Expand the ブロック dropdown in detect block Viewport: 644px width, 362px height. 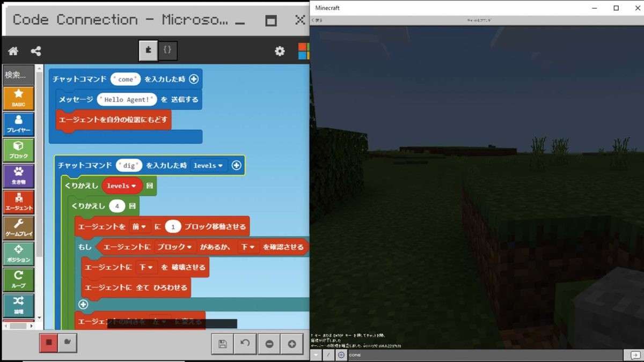pyautogui.click(x=174, y=247)
